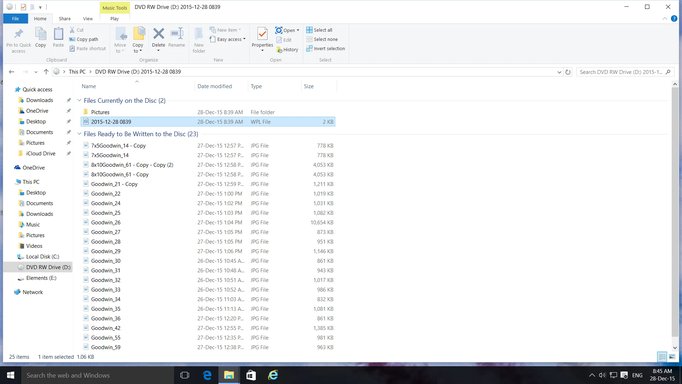This screenshot has height=384, width=682.
Task: Open the Properties icon in the ribbon
Action: 262,34
